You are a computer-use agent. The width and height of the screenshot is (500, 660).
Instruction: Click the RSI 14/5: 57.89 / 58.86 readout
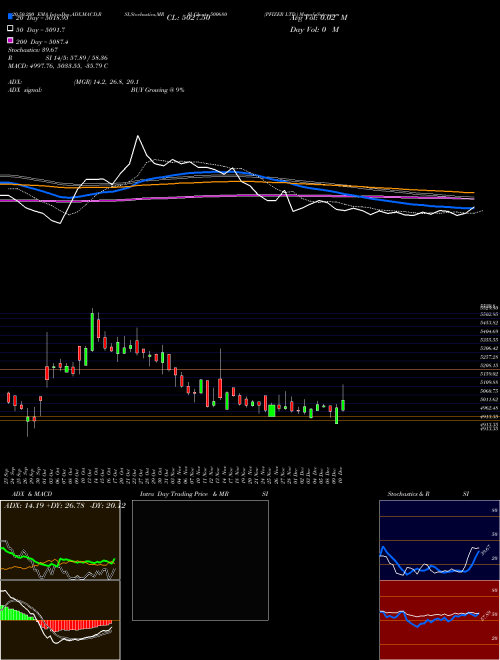point(58,58)
